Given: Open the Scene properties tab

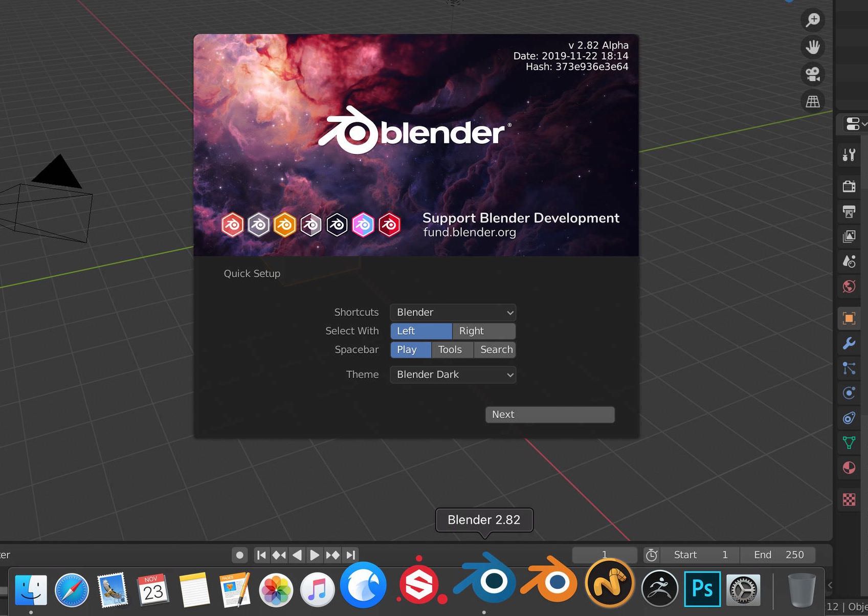Looking at the screenshot, I should click(x=849, y=261).
